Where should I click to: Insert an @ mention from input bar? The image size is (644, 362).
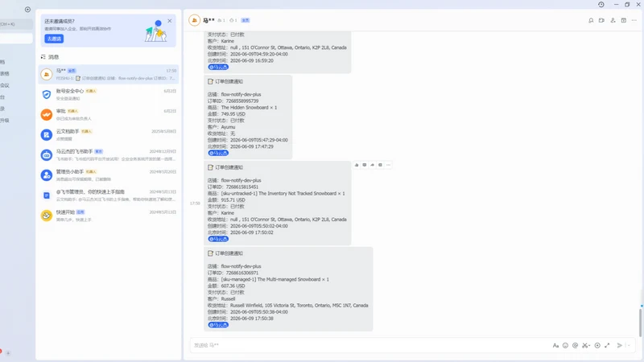tap(575, 346)
